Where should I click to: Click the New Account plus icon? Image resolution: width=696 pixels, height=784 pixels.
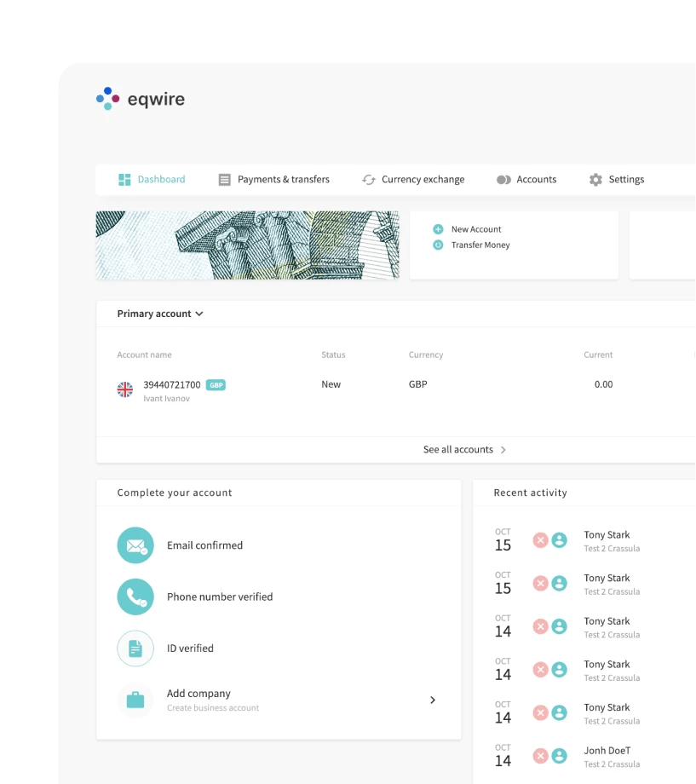pos(438,229)
